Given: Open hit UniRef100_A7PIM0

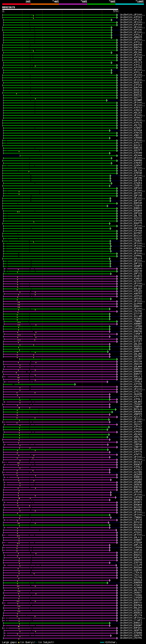Looking at the screenshot, I should point(131,30).
